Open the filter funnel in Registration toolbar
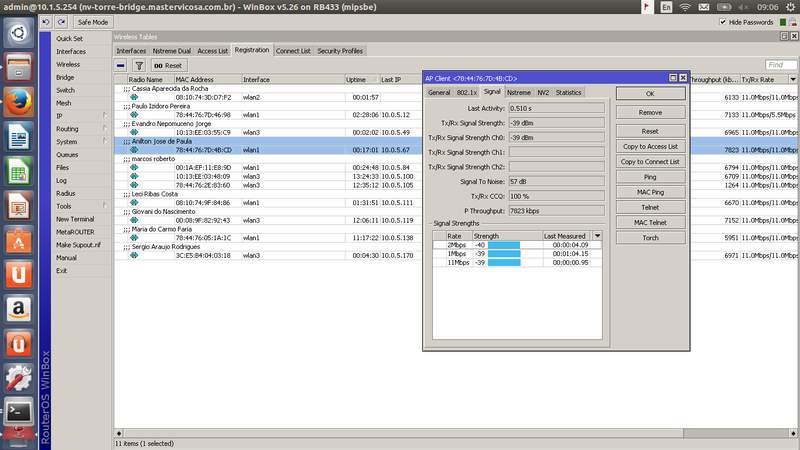 (139, 65)
